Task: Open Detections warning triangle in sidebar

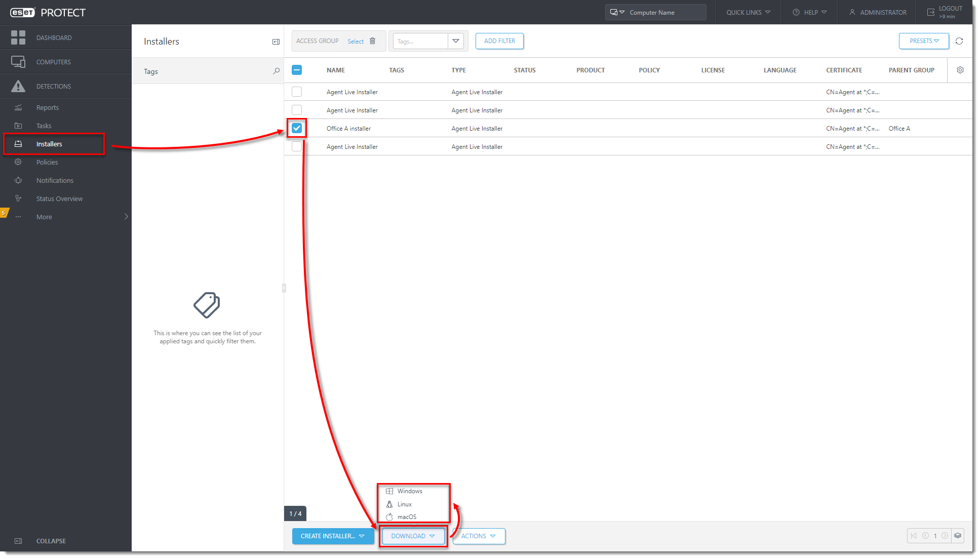Action: [18, 86]
